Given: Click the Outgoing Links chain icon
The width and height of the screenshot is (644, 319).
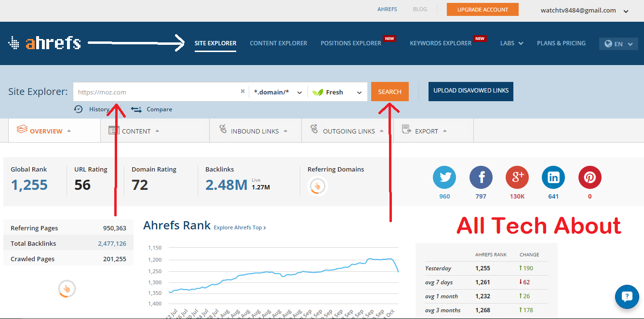Looking at the screenshot, I should 314,129.
